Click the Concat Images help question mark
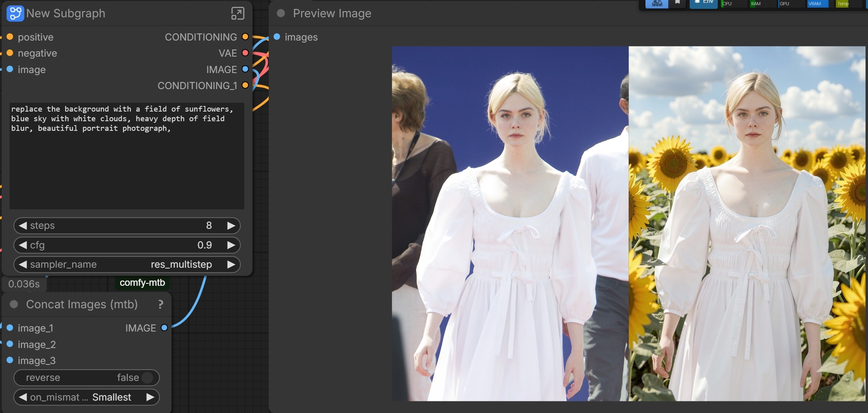 tap(161, 305)
